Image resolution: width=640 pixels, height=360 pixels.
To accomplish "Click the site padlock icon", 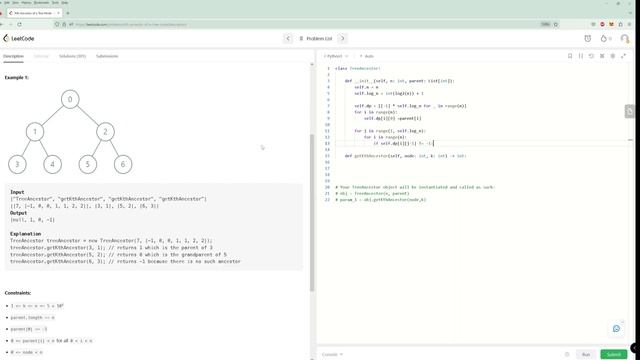I will [x=64, y=24].
